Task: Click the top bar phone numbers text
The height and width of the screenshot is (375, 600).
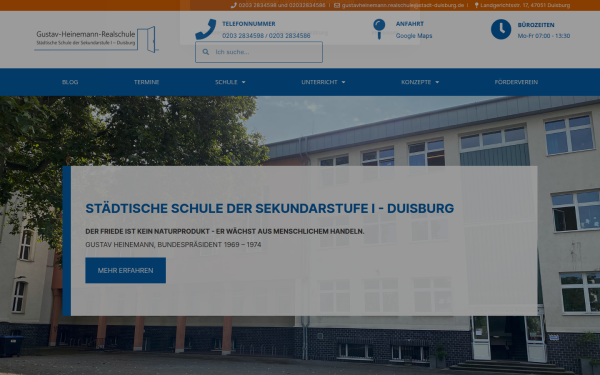Action: coord(282,5)
